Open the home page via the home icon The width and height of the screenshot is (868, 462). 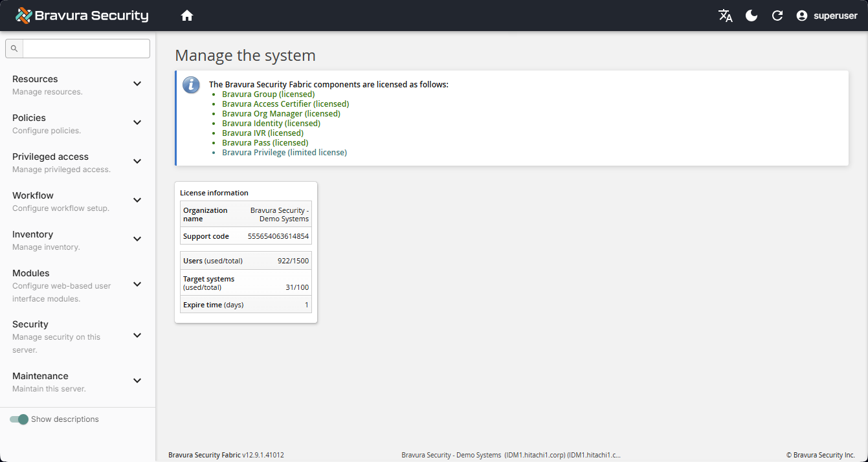click(x=187, y=15)
